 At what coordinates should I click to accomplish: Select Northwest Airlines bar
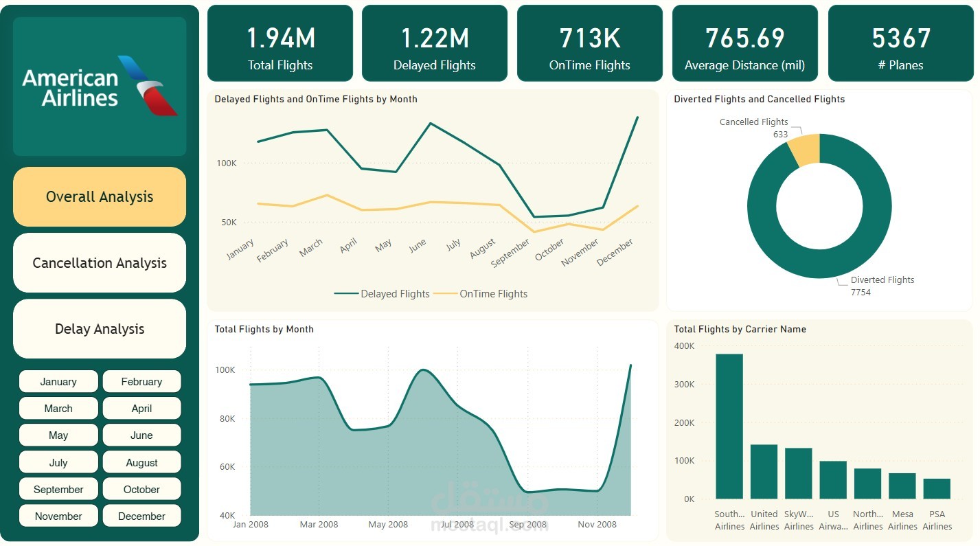[867, 484]
